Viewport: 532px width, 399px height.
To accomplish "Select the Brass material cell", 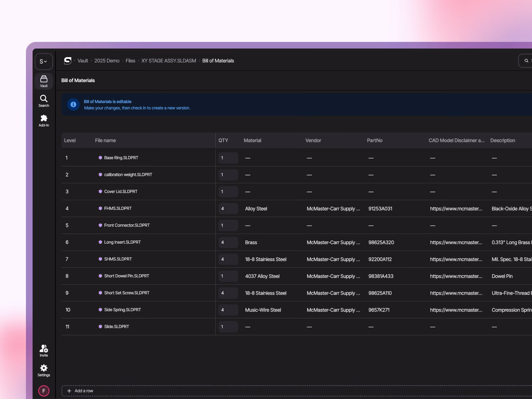I will tap(251, 243).
